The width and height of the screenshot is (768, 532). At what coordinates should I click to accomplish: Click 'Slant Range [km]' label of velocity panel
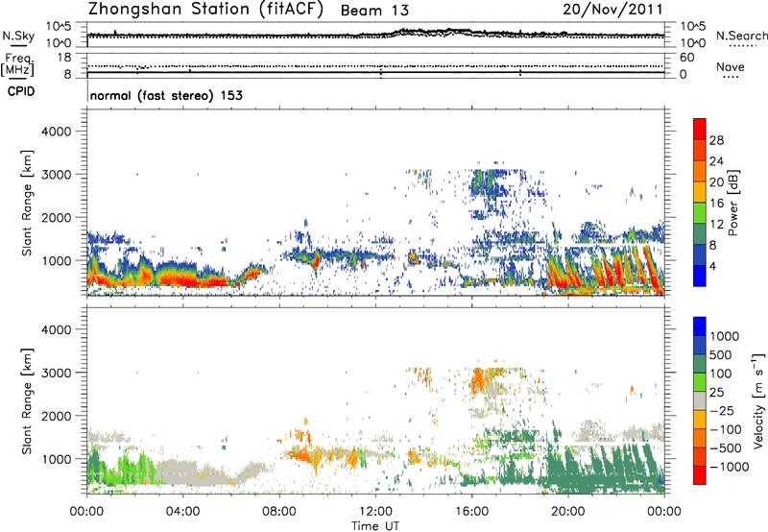(27, 400)
